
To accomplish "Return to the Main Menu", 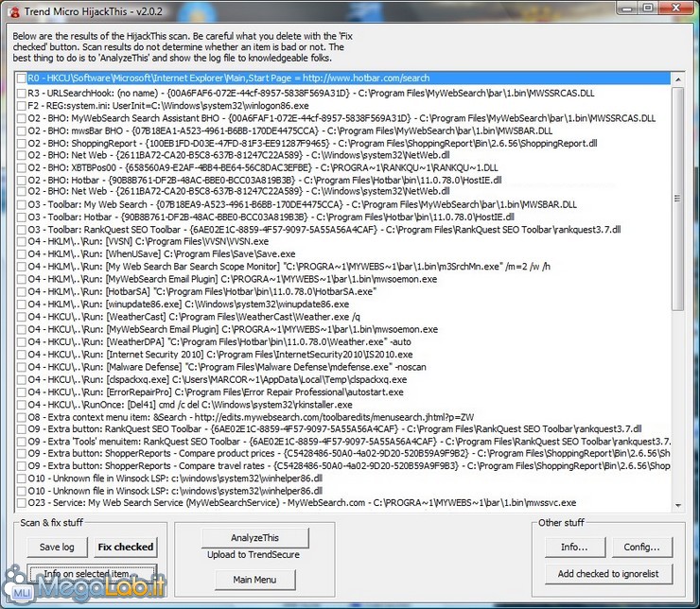I will coord(254,580).
